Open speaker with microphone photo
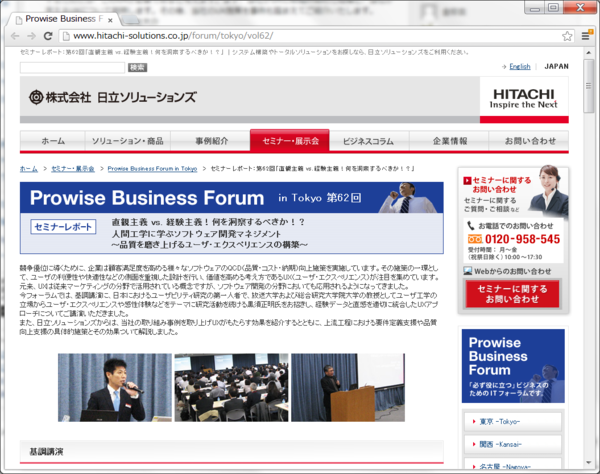The image size is (600, 474). (115, 388)
